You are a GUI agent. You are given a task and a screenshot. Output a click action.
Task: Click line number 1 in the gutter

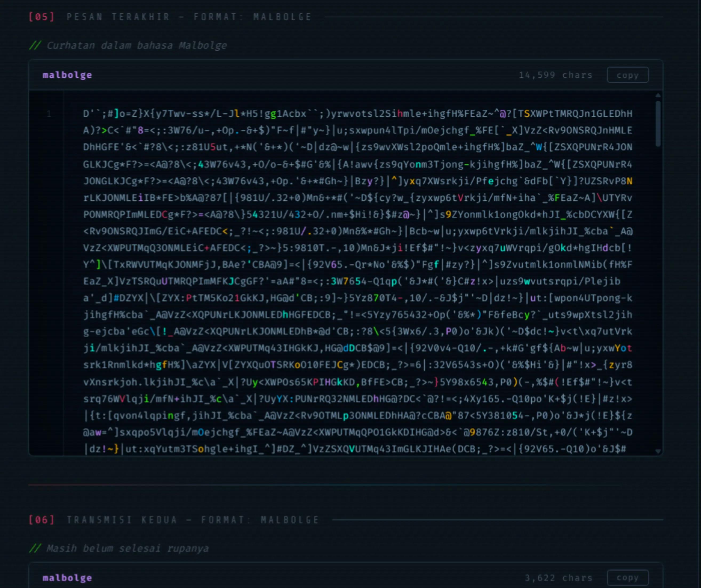49,114
